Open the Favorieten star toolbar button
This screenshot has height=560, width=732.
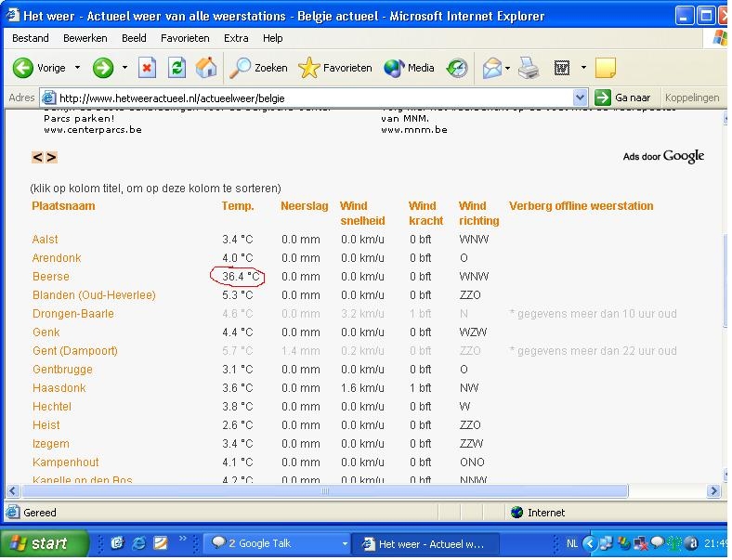(x=335, y=68)
